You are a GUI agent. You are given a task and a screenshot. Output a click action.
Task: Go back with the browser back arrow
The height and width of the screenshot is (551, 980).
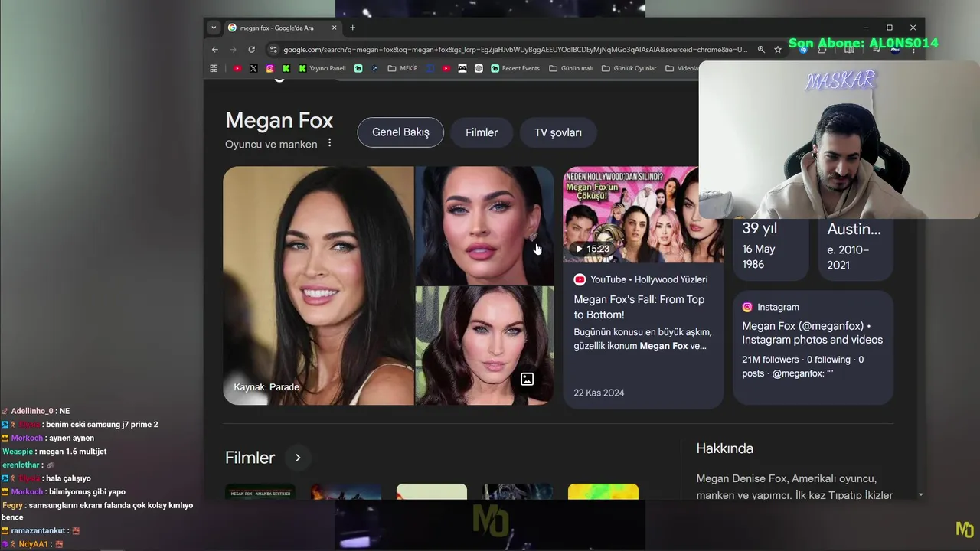pyautogui.click(x=215, y=50)
